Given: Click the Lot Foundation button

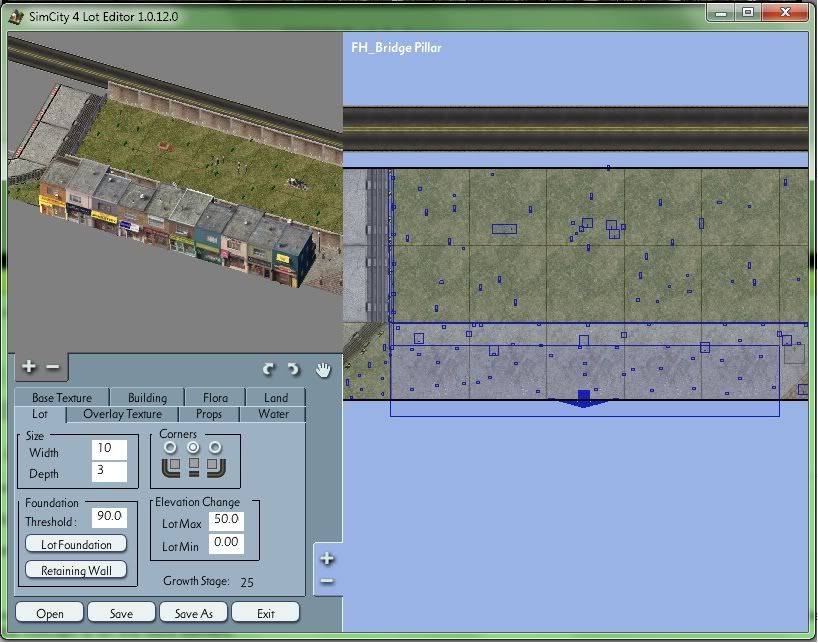Looking at the screenshot, I should click(76, 544).
